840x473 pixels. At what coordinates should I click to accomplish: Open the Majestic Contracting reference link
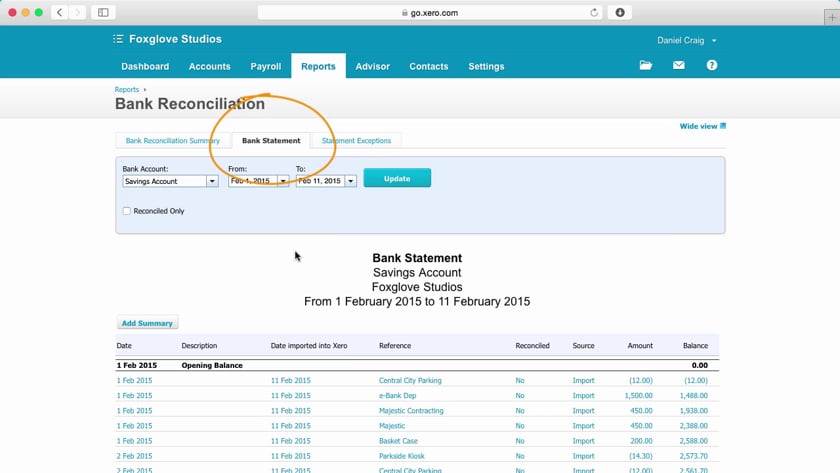pos(411,410)
